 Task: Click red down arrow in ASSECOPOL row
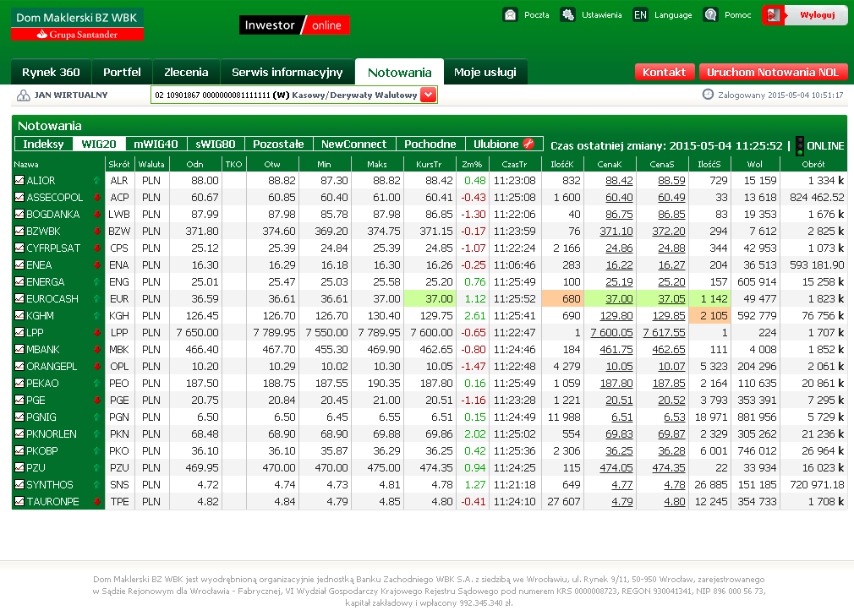(97, 197)
